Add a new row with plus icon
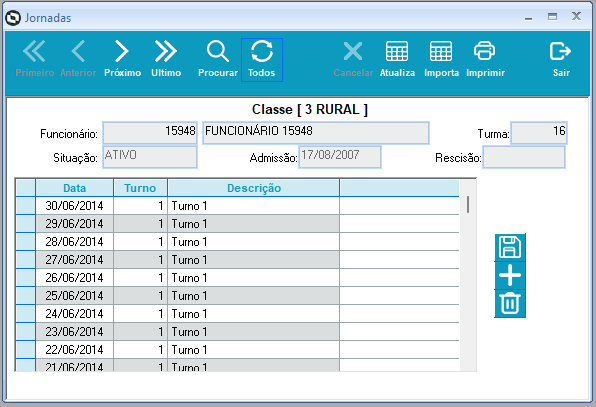This screenshot has height=407, width=596. point(510,276)
